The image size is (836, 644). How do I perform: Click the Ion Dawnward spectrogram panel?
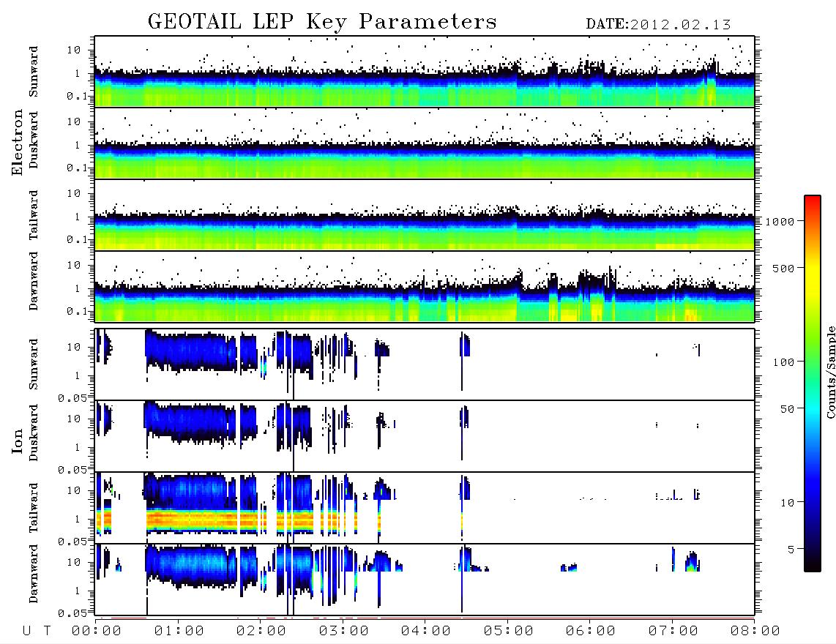coord(425,580)
